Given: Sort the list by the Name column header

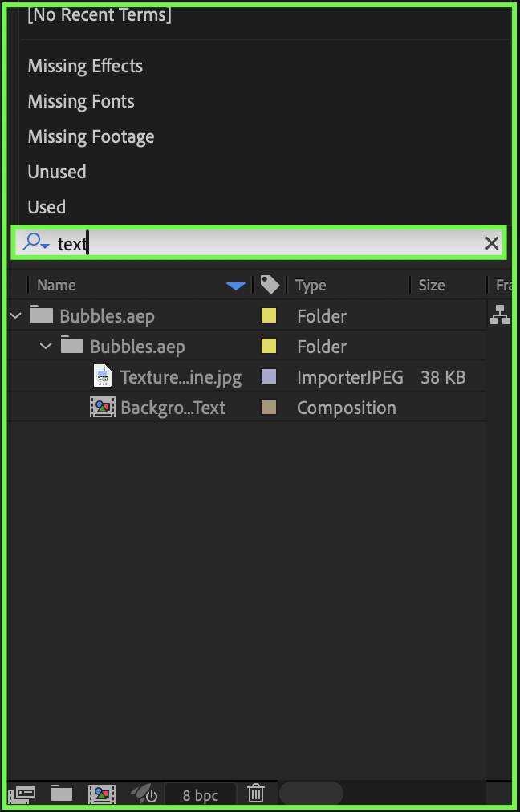Looking at the screenshot, I should (x=56, y=285).
